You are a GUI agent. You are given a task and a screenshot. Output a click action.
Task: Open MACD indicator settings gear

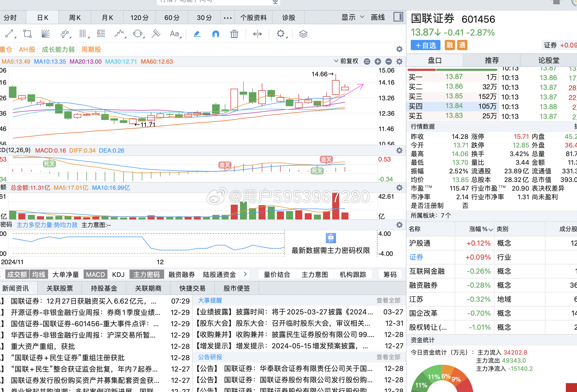pos(399,150)
